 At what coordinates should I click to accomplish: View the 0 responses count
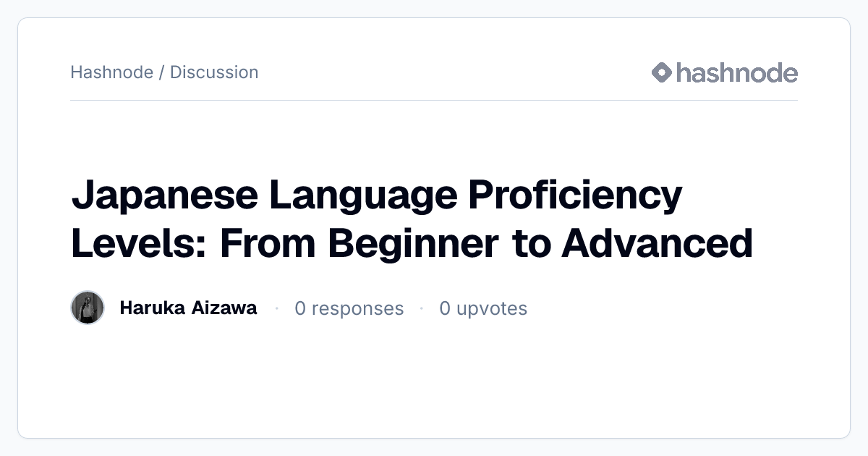[349, 308]
